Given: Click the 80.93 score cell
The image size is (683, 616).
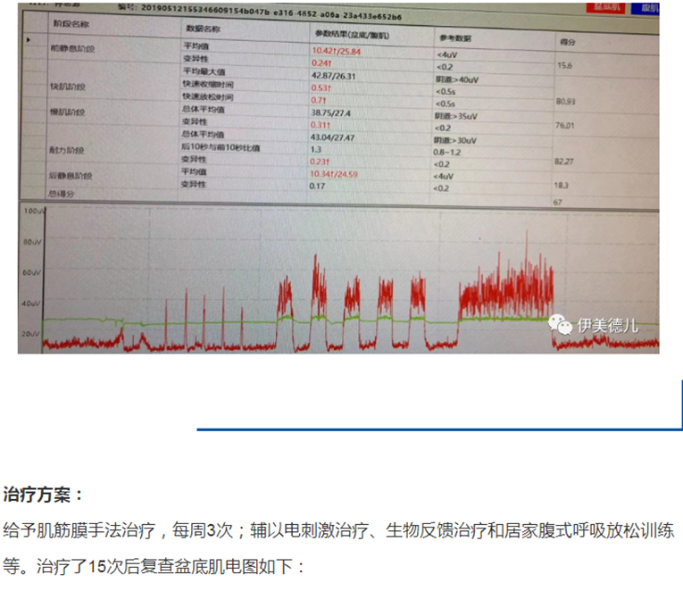Looking at the screenshot, I should (x=565, y=102).
